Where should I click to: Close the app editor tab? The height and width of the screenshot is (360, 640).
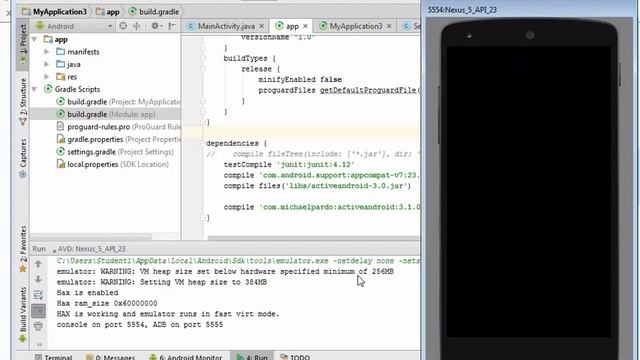point(305,26)
